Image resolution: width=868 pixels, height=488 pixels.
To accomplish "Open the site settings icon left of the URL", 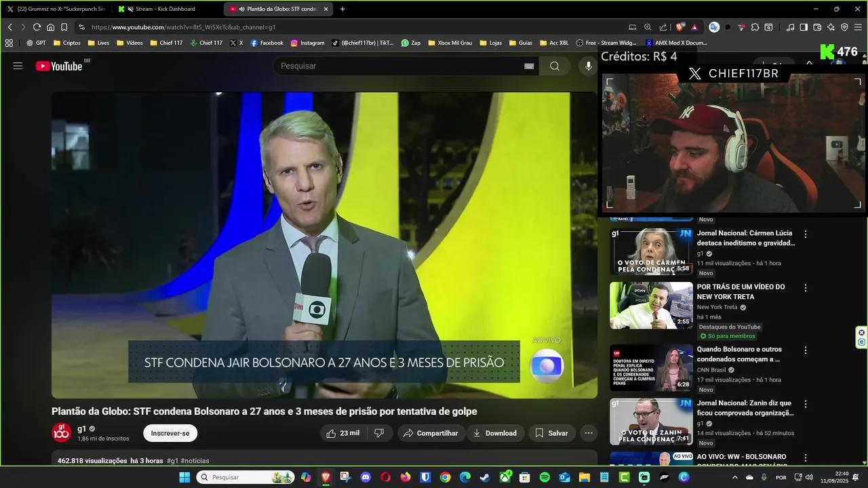I will point(81,27).
